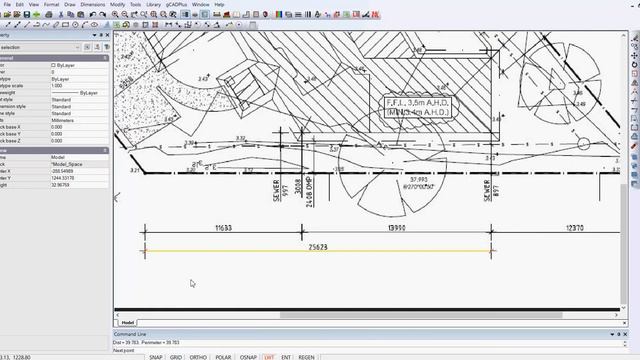Open the gCADPlus menu

coord(176,4)
